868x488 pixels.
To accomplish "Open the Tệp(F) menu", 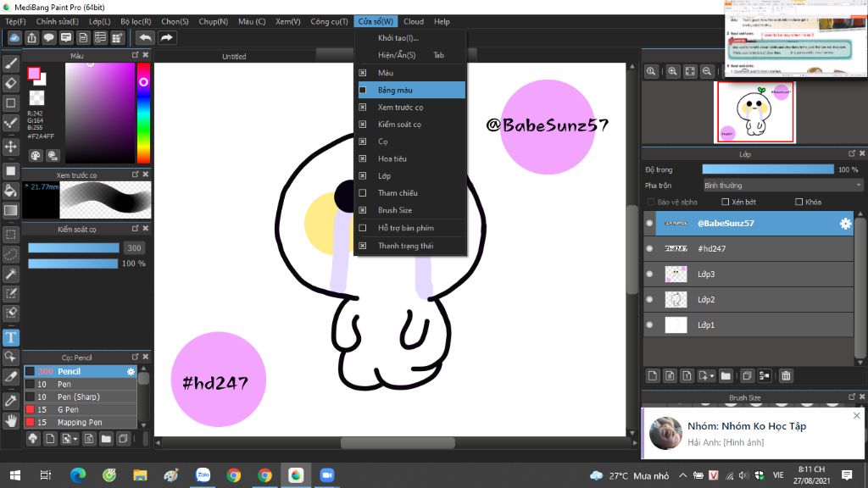I will click(x=15, y=21).
